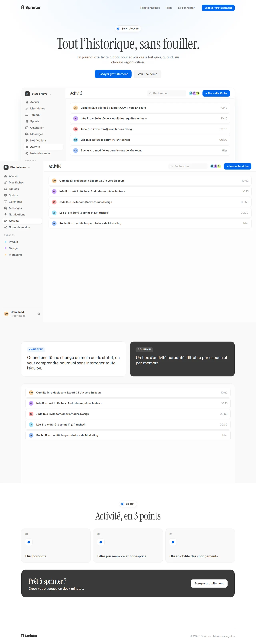Open Sacha K. permissions row below the Solution card
The height and width of the screenshot is (644, 256).
128,435
